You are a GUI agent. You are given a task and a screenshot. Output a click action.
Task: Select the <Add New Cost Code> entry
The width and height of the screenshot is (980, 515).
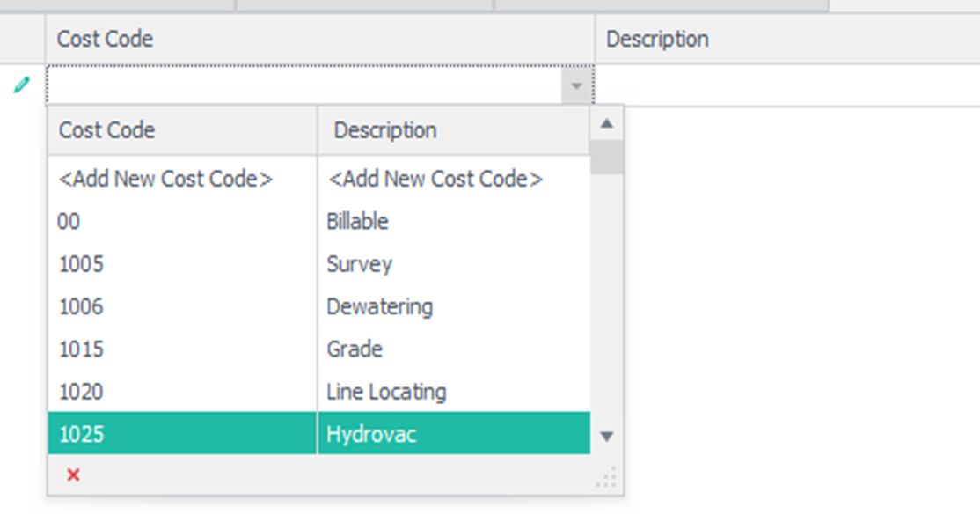click(x=166, y=180)
